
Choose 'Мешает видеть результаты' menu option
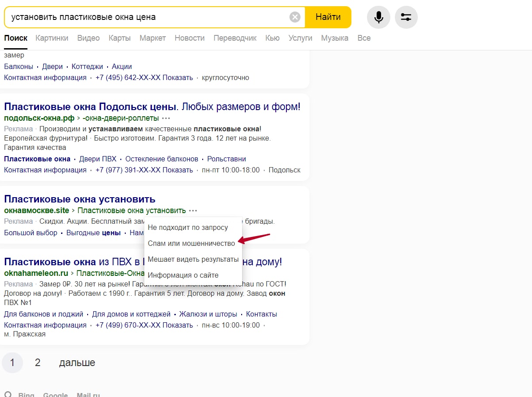(x=193, y=259)
